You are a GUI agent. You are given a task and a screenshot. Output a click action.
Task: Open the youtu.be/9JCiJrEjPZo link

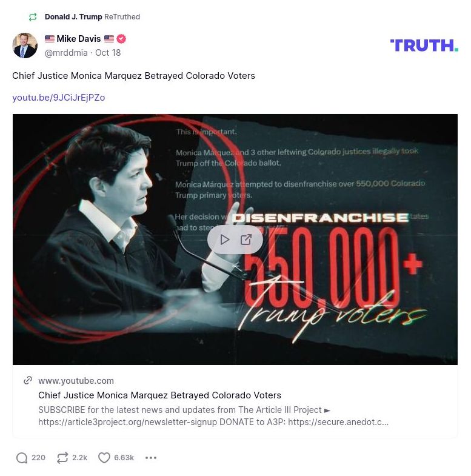point(58,98)
